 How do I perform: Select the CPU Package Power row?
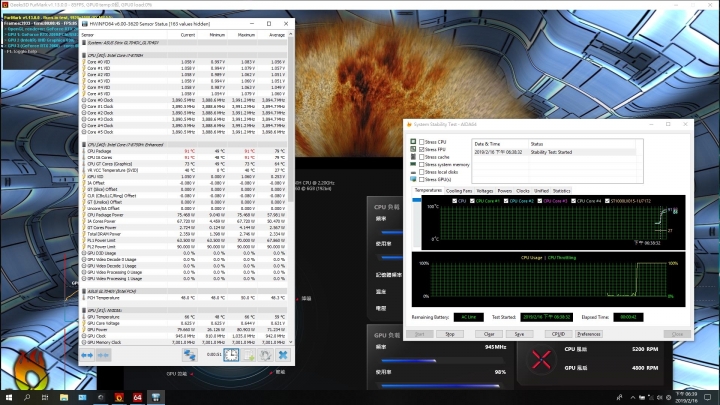tap(184, 214)
